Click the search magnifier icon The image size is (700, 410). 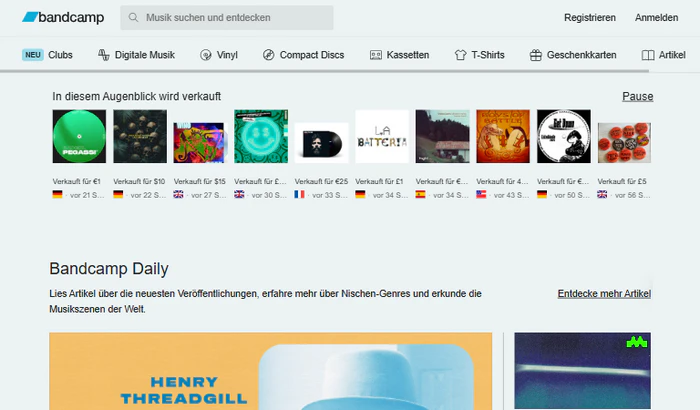[x=134, y=18]
